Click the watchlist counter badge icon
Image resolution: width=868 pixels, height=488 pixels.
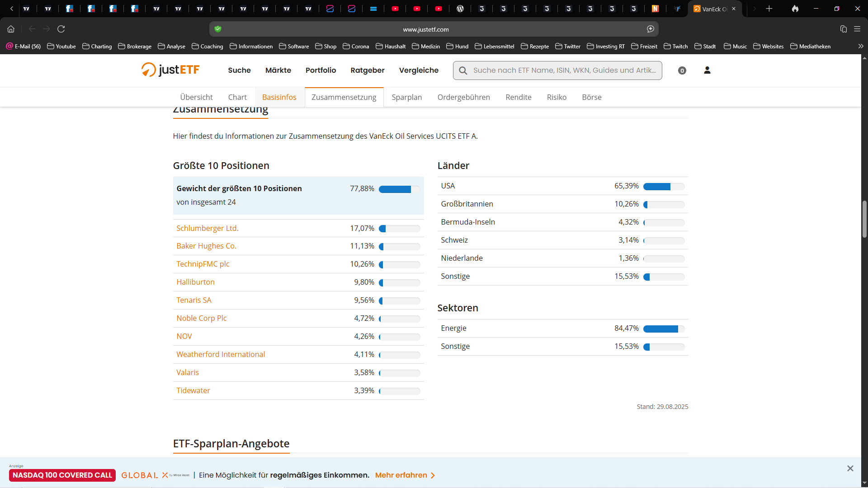click(x=682, y=70)
